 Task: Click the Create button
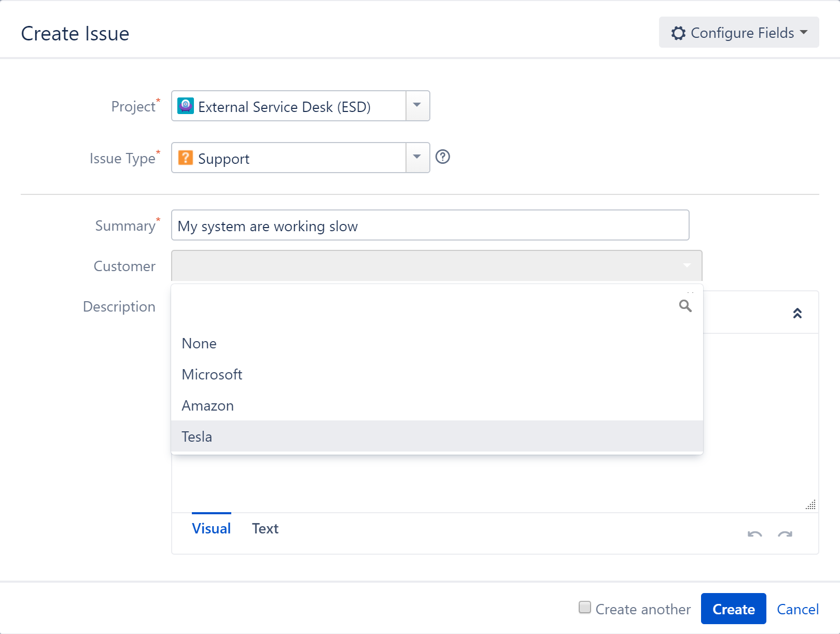pos(733,609)
